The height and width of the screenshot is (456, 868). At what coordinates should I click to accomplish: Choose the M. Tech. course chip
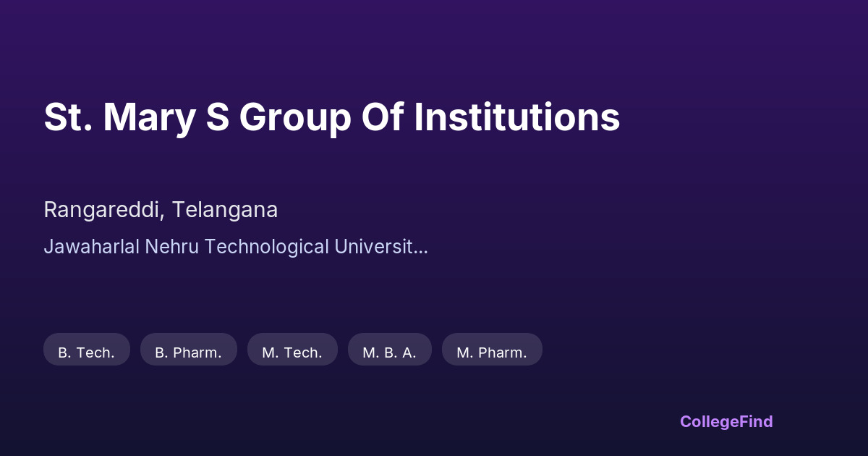(x=292, y=350)
